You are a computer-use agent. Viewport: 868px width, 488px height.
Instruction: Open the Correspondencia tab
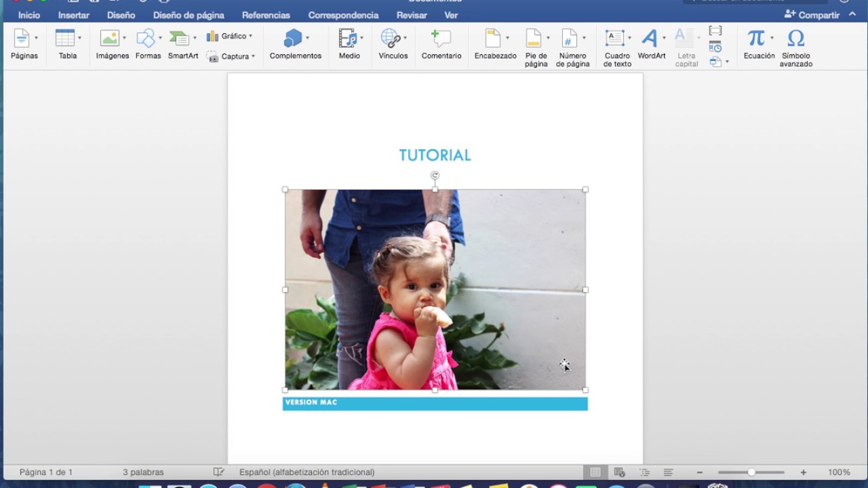343,15
